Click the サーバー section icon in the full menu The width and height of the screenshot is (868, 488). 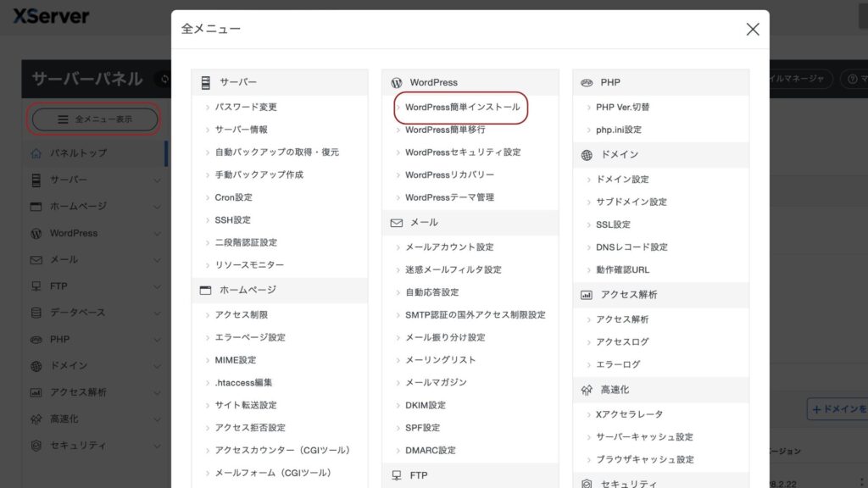(205, 82)
